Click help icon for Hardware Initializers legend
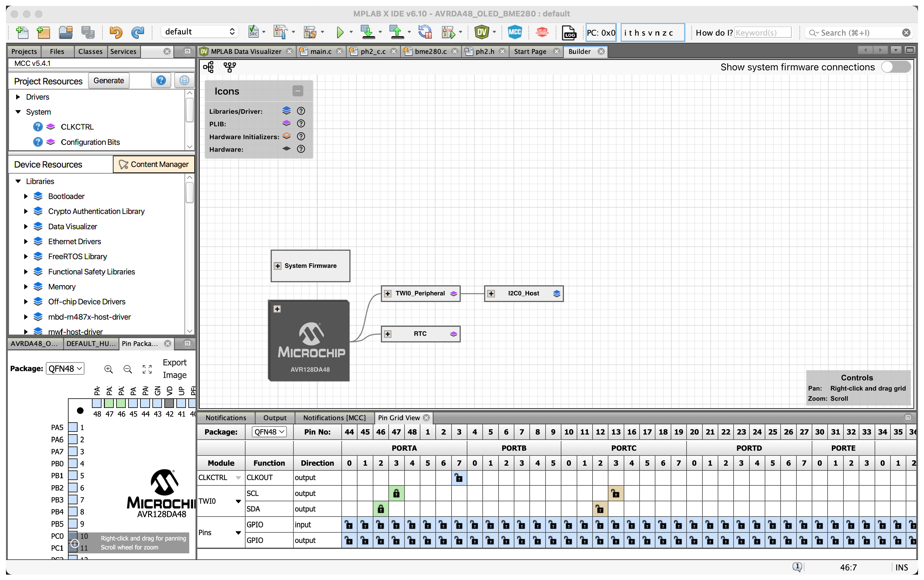Viewport: 924px width, 580px height. pyautogui.click(x=301, y=136)
